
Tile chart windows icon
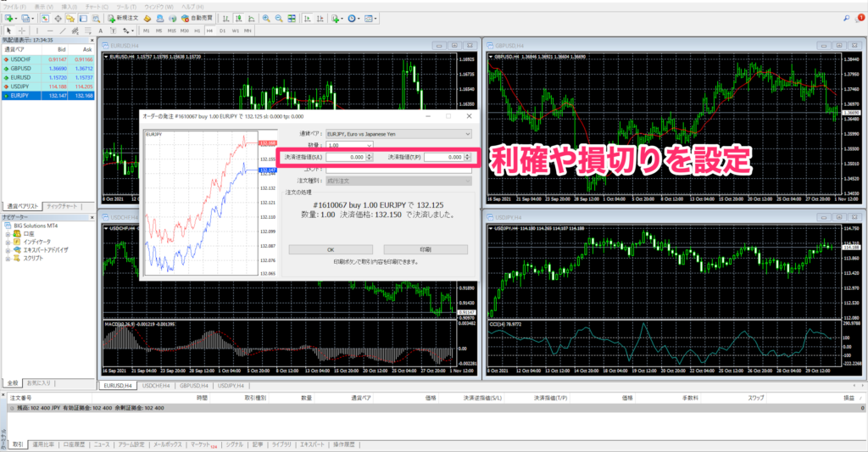pos(292,19)
